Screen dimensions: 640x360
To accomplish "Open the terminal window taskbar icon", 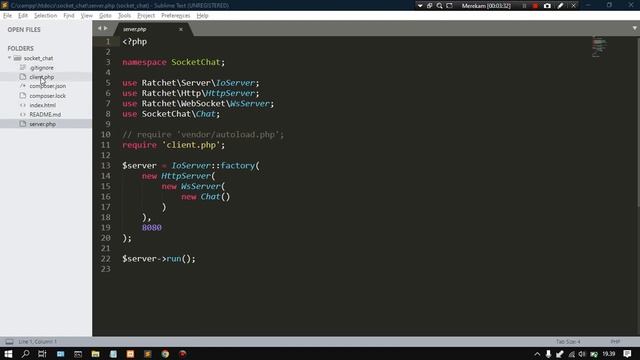I will [78, 354].
